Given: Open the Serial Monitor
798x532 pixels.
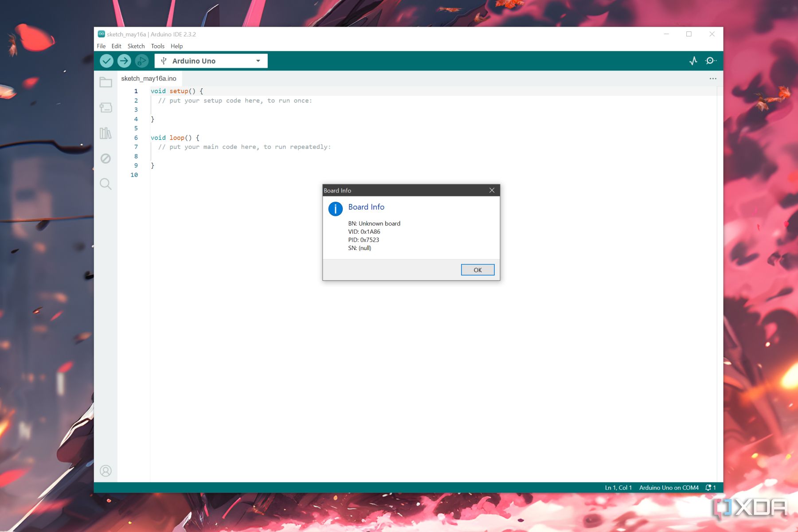Looking at the screenshot, I should coord(711,61).
